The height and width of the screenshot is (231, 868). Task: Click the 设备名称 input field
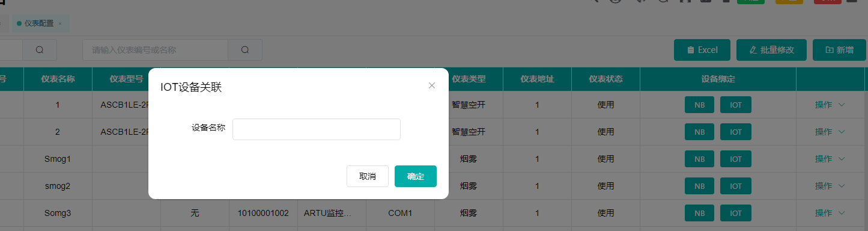(x=317, y=129)
